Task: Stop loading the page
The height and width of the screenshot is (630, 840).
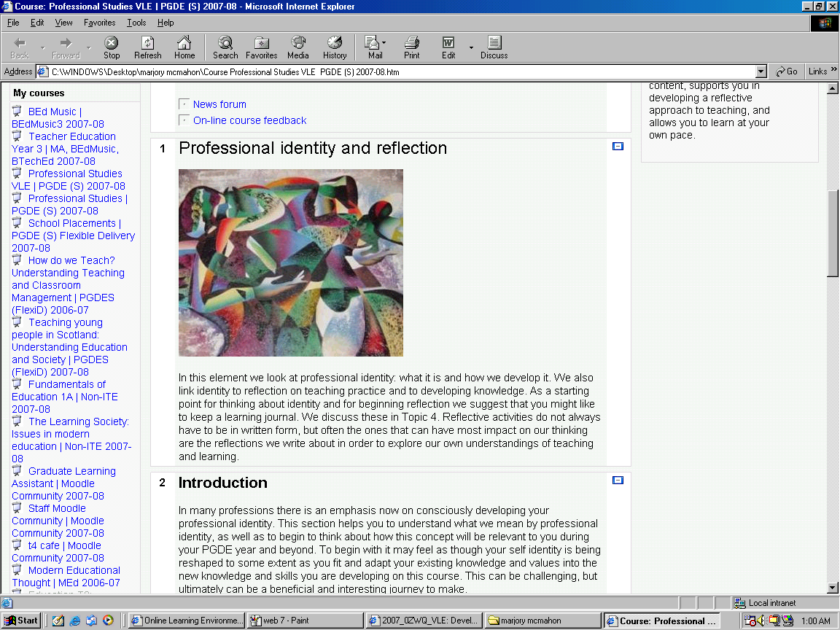Action: pos(112,47)
